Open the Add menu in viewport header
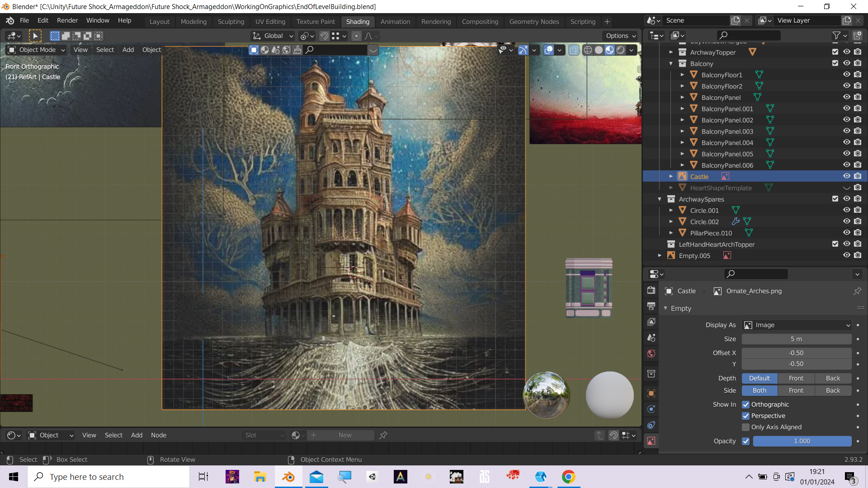The width and height of the screenshot is (868, 488). (x=128, y=50)
